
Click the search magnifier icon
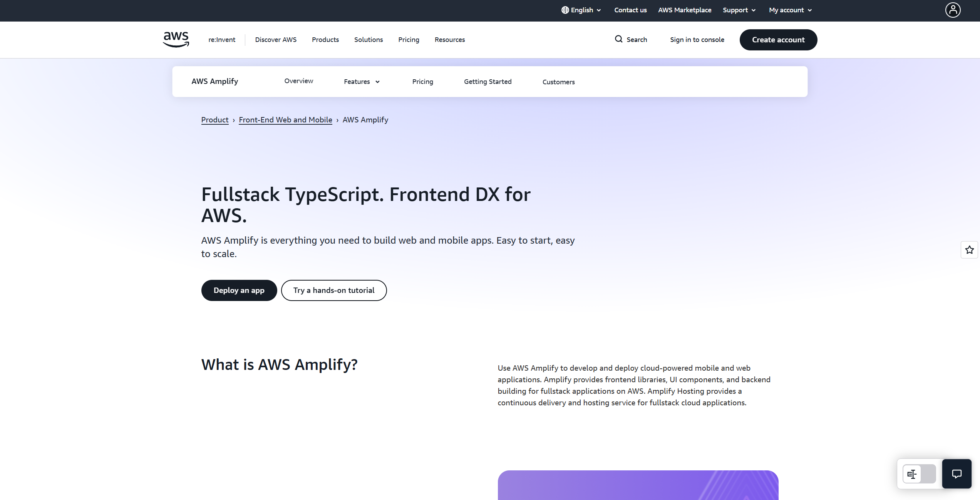tap(618, 39)
